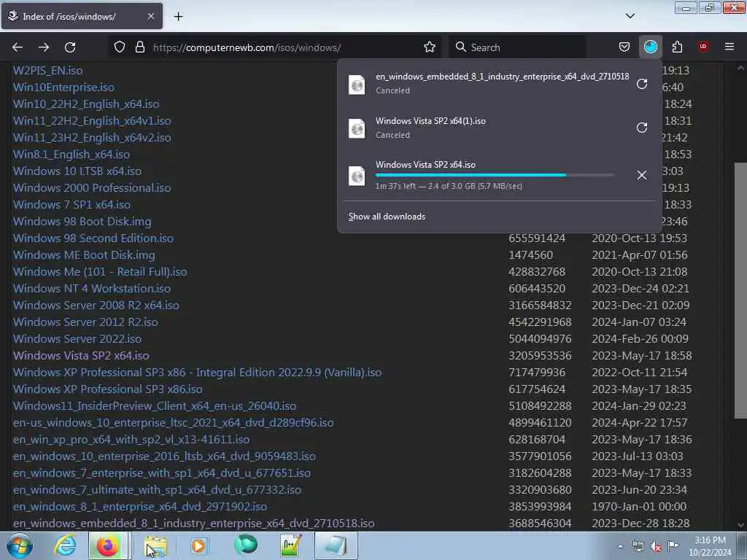Open the shield tracking protection icon
This screenshot has height=560, width=747.
tap(120, 47)
